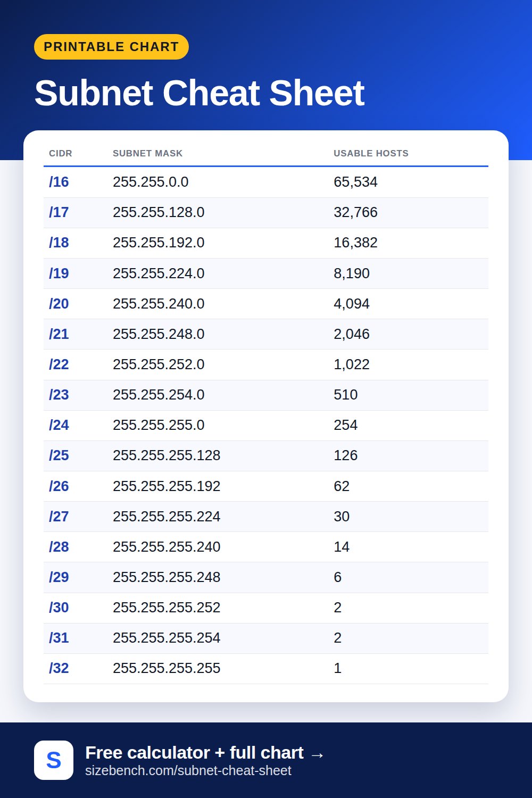Image resolution: width=532 pixels, height=798 pixels.
Task: Click usable hosts value 2,046
Action: pyautogui.click(x=352, y=334)
